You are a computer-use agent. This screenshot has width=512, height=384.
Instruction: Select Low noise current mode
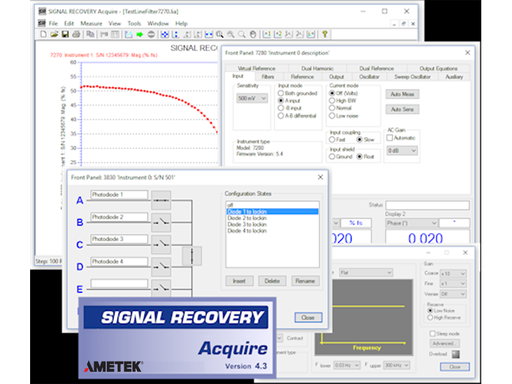coord(332,116)
